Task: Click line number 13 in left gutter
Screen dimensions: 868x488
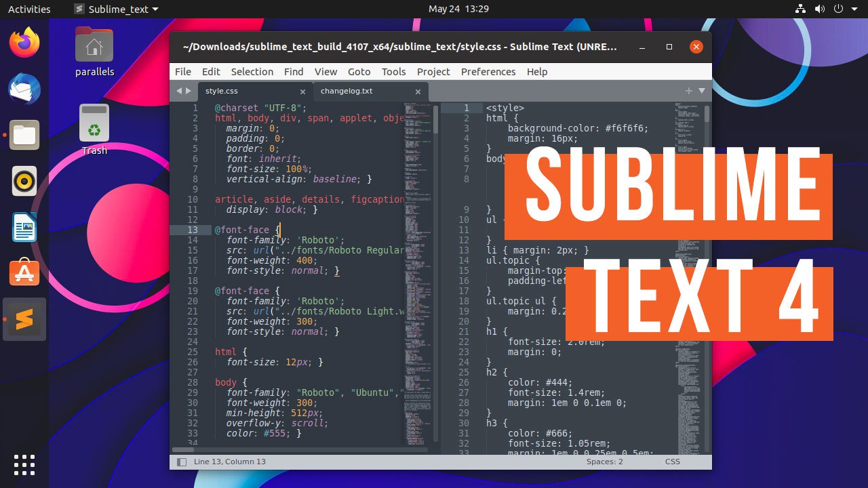Action: tap(193, 230)
